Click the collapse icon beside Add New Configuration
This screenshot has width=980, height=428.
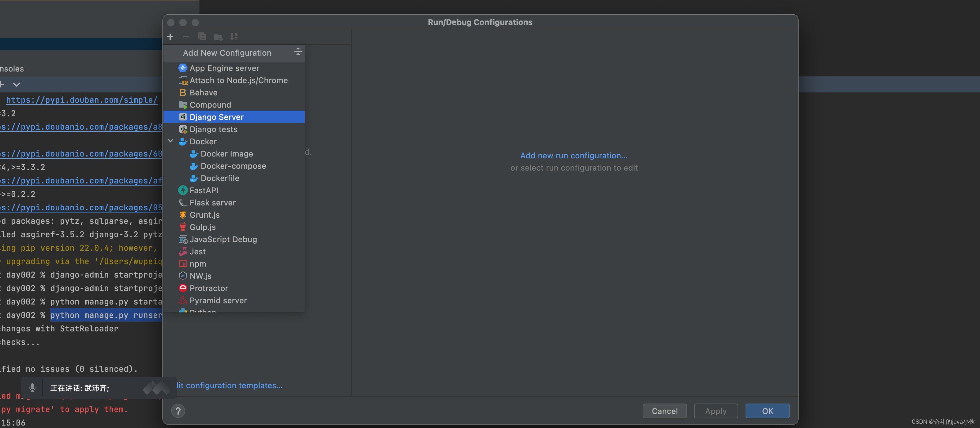click(298, 52)
